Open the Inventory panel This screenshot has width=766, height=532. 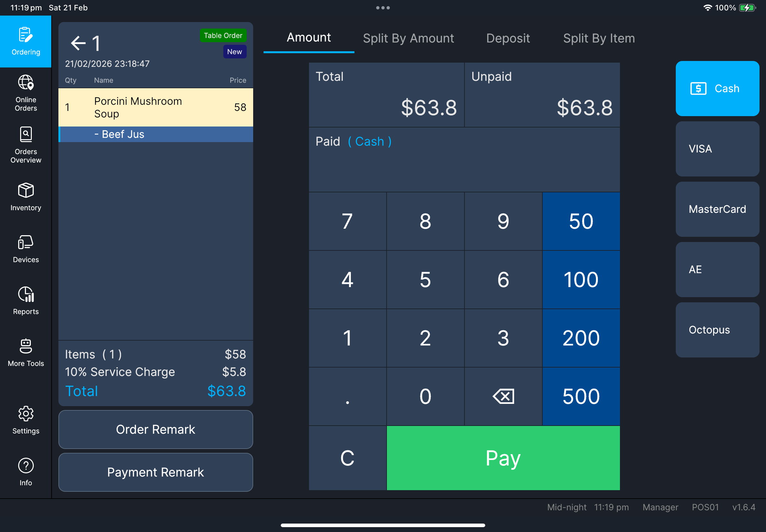coord(26,197)
